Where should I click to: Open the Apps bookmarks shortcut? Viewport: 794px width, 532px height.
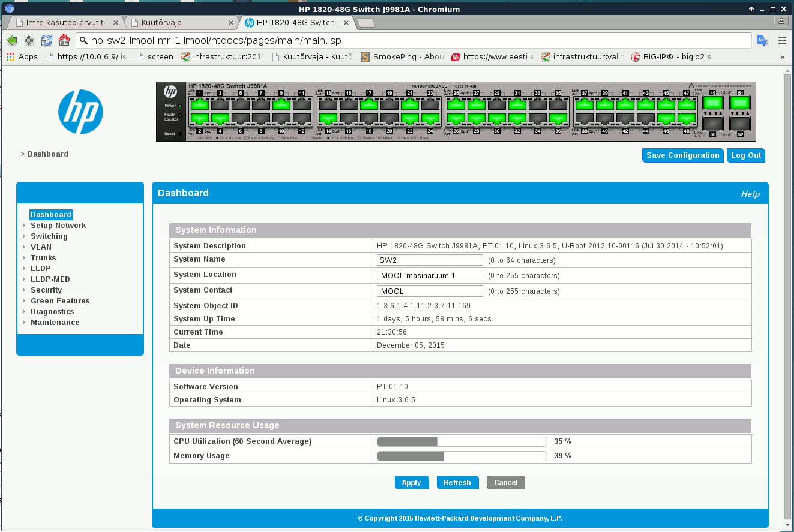[22, 57]
